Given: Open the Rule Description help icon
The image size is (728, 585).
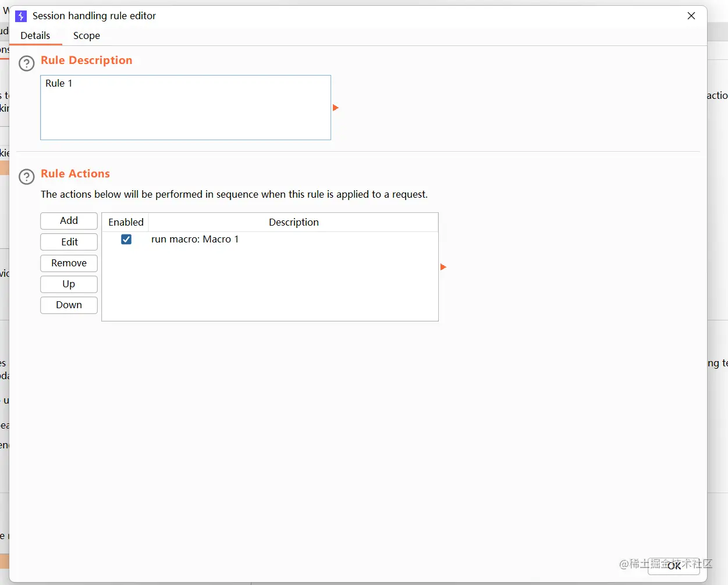Looking at the screenshot, I should tap(27, 63).
